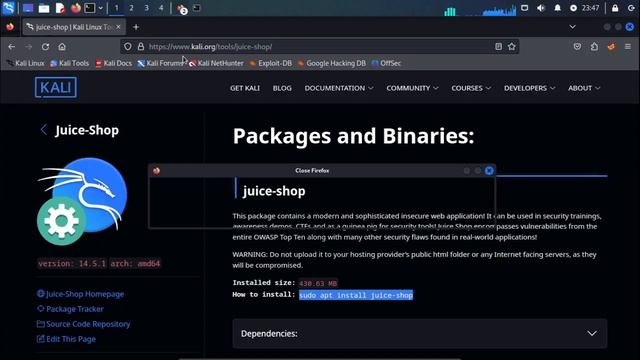
Task: Switch to workspace 2
Action: 131,8
